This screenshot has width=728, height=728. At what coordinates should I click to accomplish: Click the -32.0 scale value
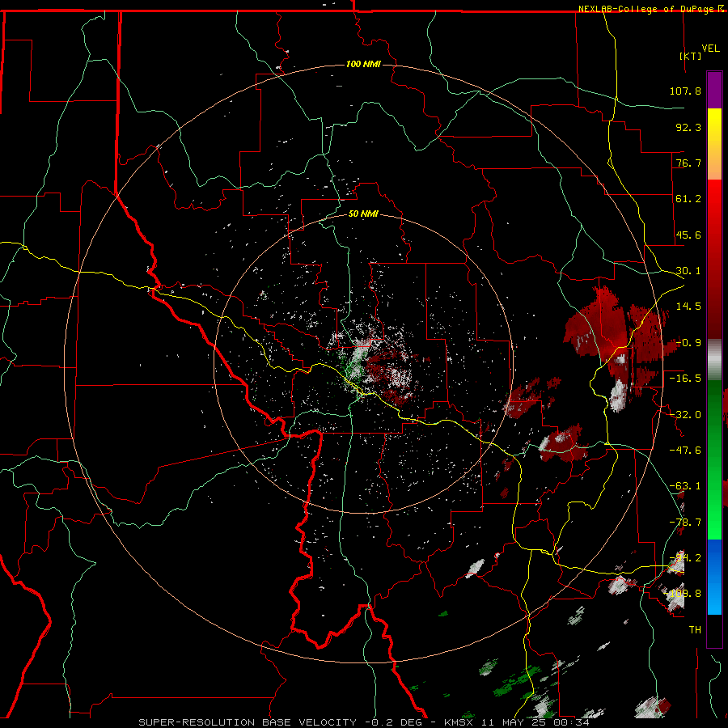coord(685,415)
